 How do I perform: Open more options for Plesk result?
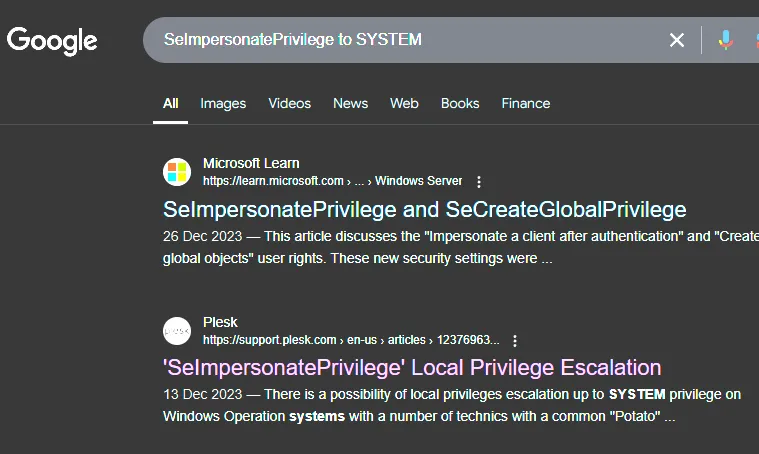pyautogui.click(x=515, y=341)
